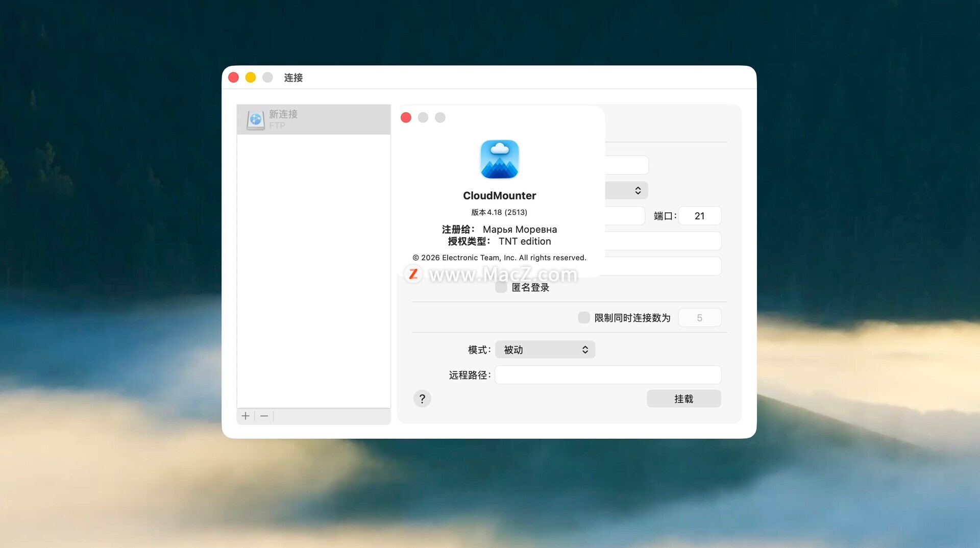
Task: Open help with the question mark button
Action: click(x=422, y=398)
